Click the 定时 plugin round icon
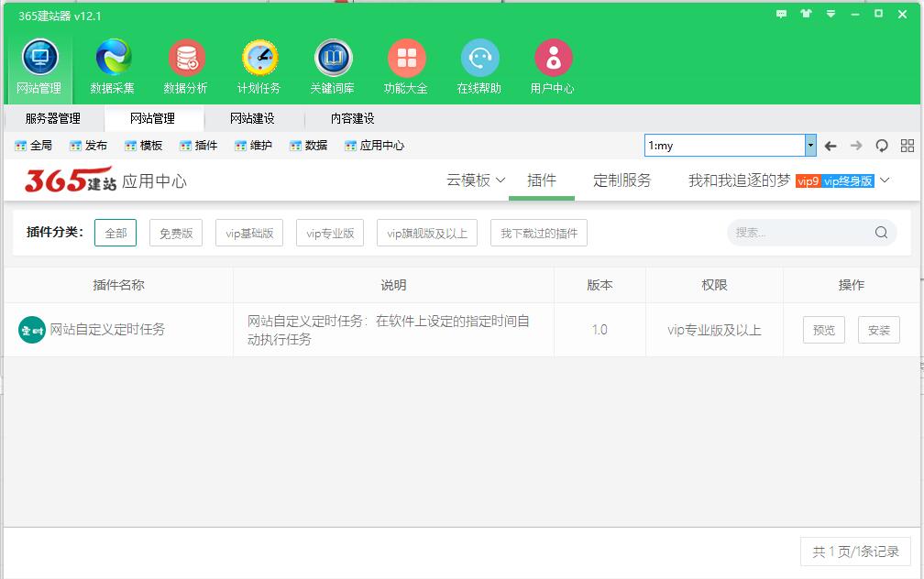The width and height of the screenshot is (924, 579). coord(32,330)
